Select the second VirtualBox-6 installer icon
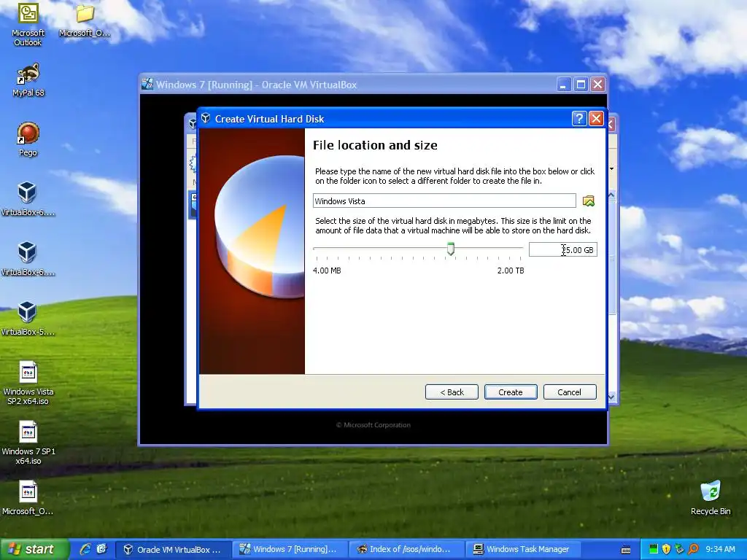The height and width of the screenshot is (560, 747). point(28,259)
